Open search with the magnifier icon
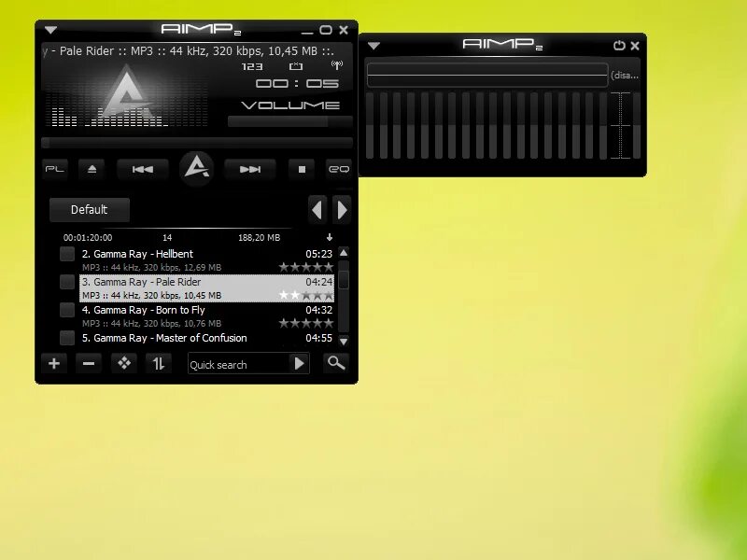This screenshot has height=560, width=747. (336, 363)
